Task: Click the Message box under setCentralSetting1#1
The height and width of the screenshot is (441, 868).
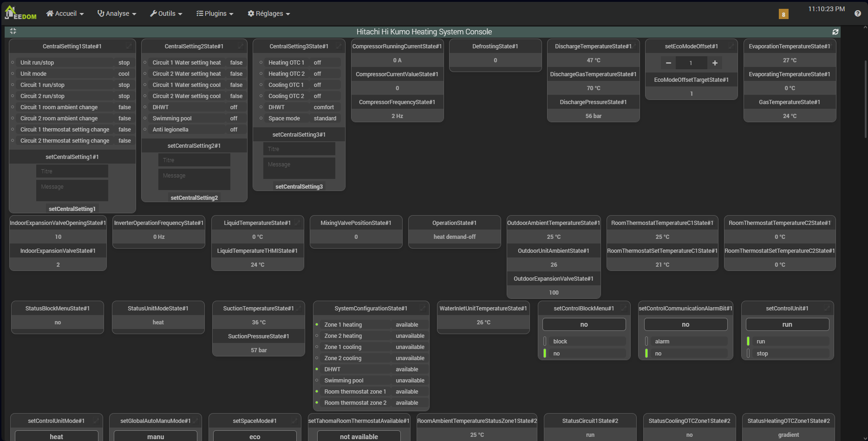Action: 72,190
